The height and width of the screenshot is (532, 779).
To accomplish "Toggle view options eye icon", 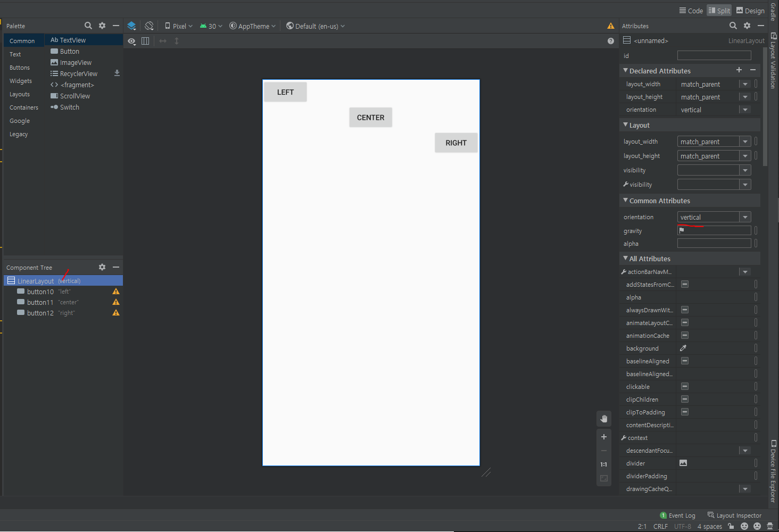I will pyautogui.click(x=131, y=41).
